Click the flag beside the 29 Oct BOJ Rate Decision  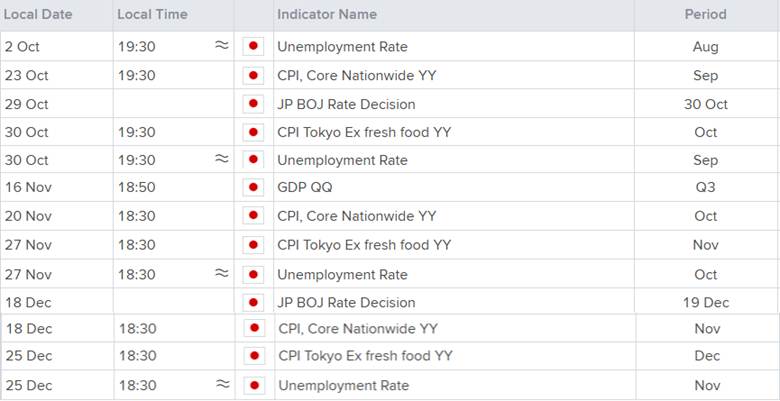pyautogui.click(x=254, y=104)
